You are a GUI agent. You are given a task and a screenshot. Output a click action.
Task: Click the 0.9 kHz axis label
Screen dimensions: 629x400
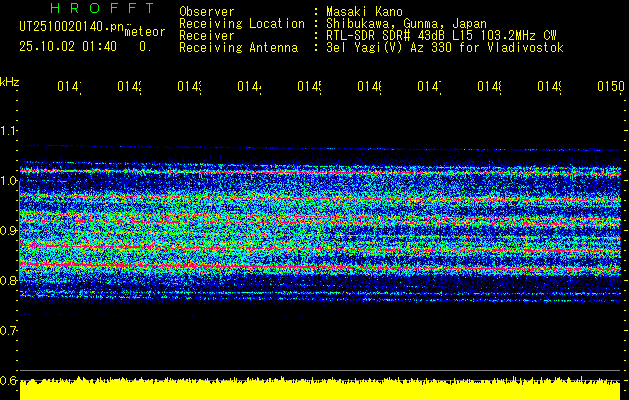pos(8,230)
